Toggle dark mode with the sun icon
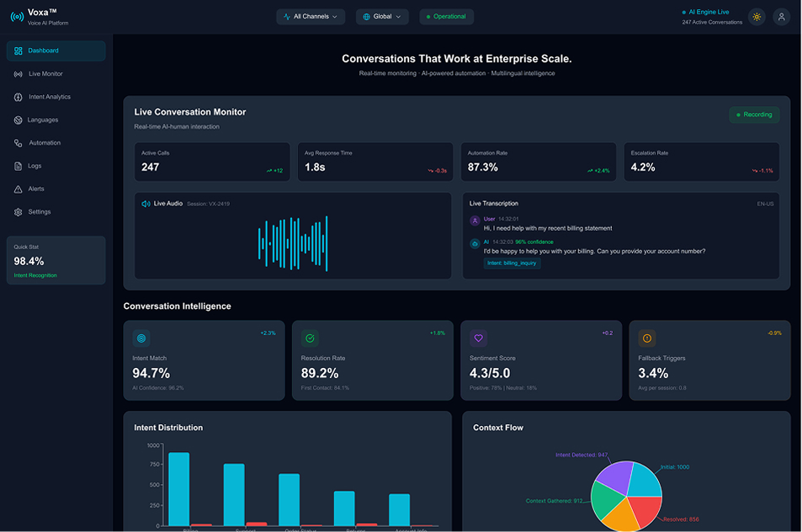 [x=757, y=16]
